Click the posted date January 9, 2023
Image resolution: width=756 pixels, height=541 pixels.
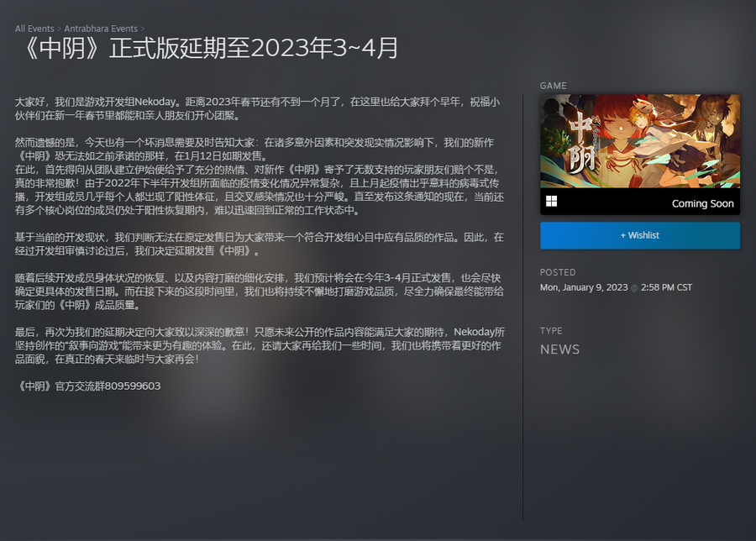click(583, 287)
